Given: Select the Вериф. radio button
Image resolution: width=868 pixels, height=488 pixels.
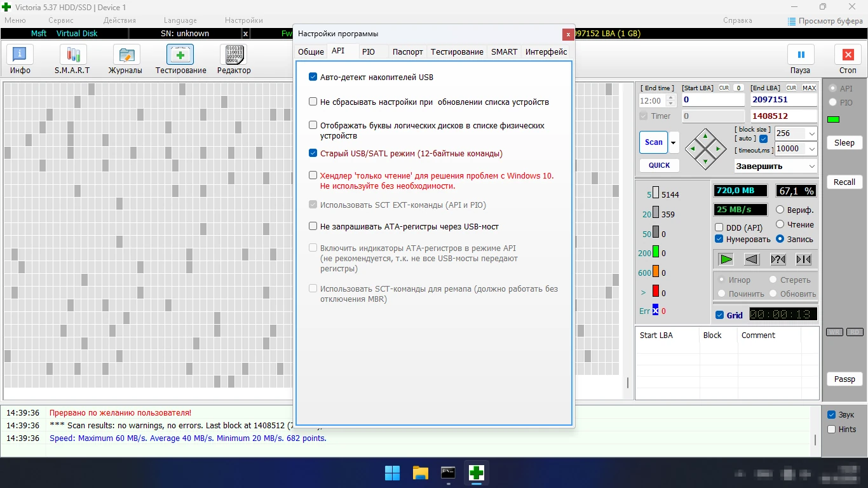Looking at the screenshot, I should (780, 210).
